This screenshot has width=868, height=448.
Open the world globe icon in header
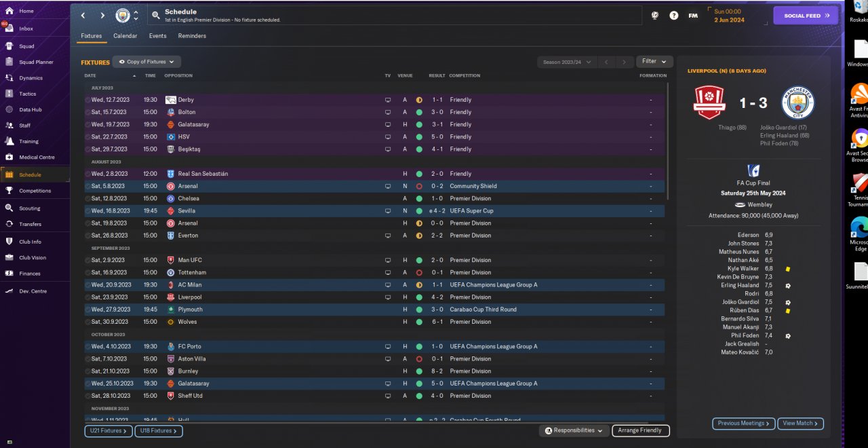click(654, 16)
